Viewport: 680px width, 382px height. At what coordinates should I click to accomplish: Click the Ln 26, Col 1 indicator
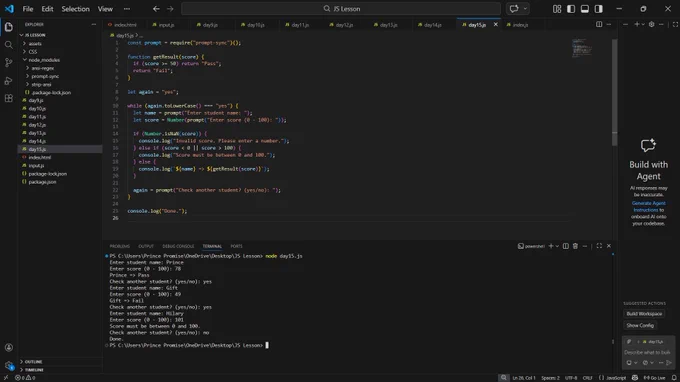524,378
